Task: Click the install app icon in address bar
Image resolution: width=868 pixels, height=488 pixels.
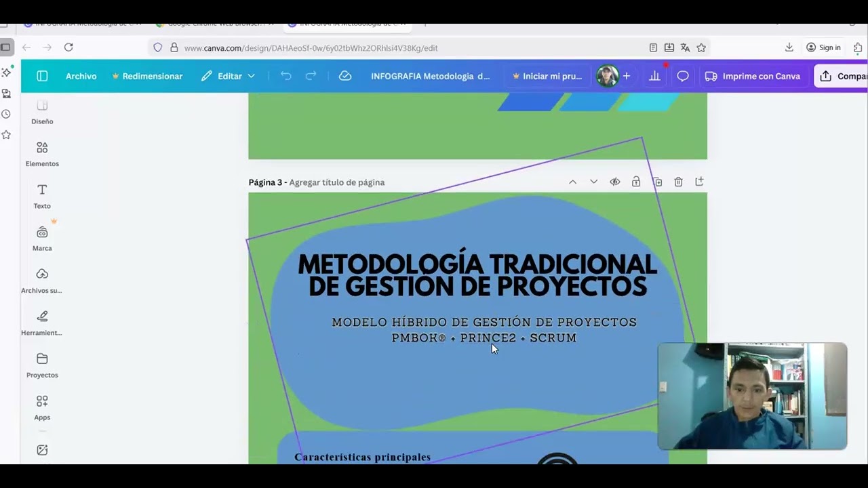Action: [669, 47]
